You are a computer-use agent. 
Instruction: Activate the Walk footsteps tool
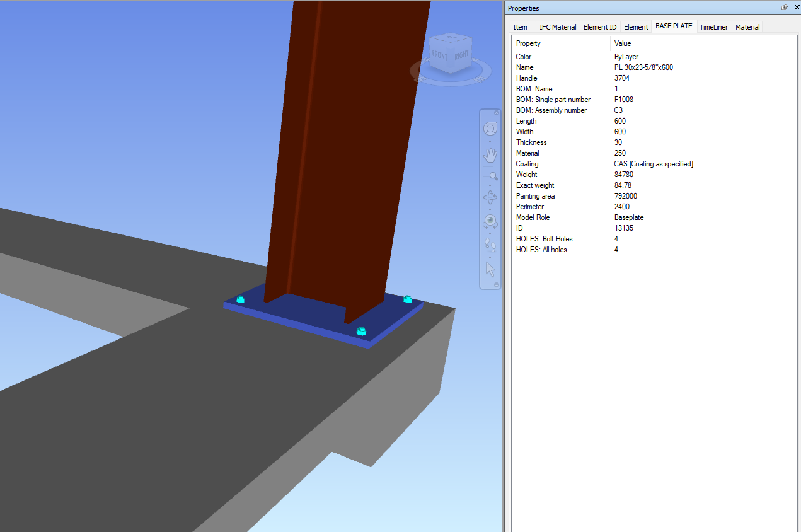490,244
